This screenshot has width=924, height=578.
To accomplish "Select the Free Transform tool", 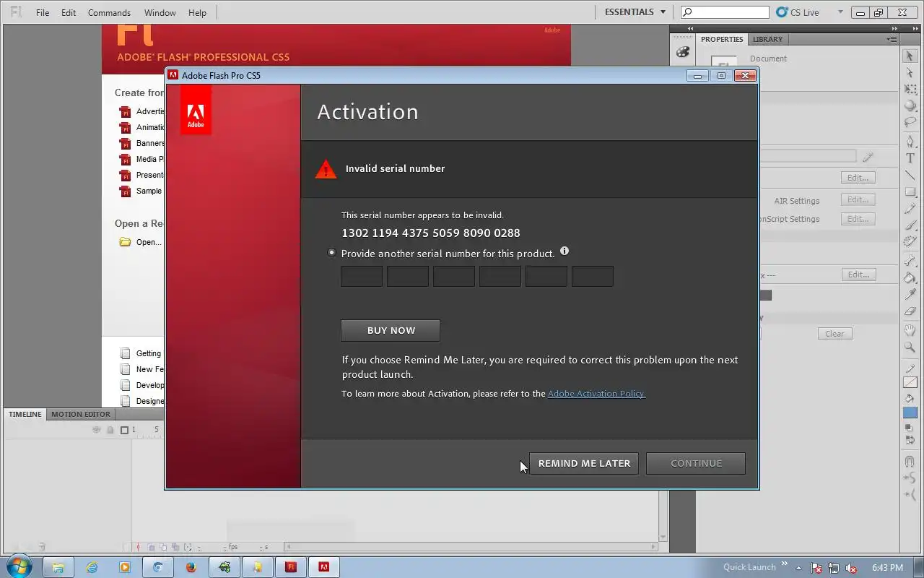I will (x=910, y=90).
